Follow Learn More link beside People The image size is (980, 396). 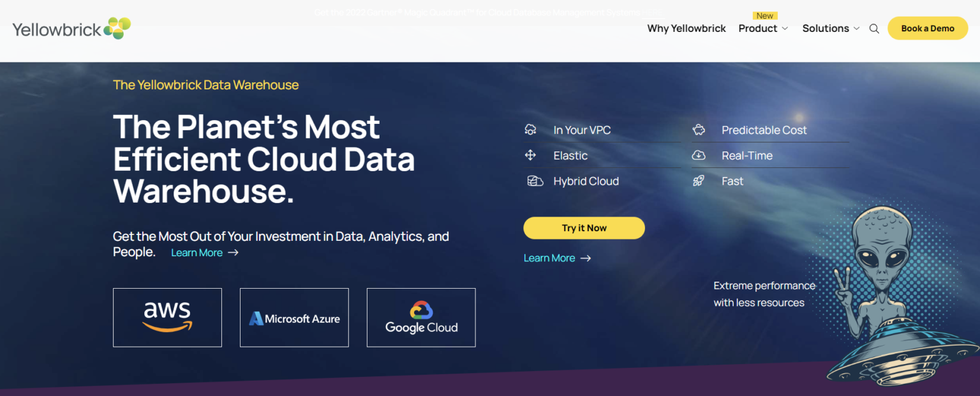(x=205, y=253)
